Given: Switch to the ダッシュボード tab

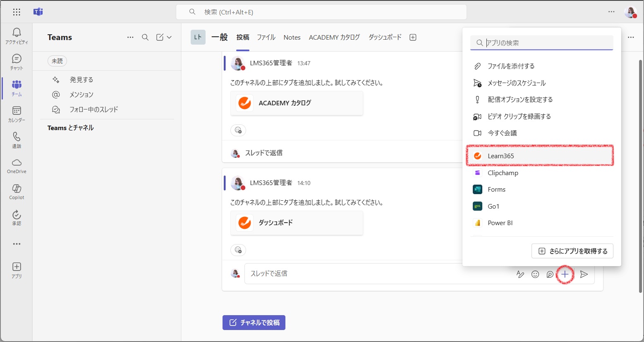Looking at the screenshot, I should tap(385, 37).
